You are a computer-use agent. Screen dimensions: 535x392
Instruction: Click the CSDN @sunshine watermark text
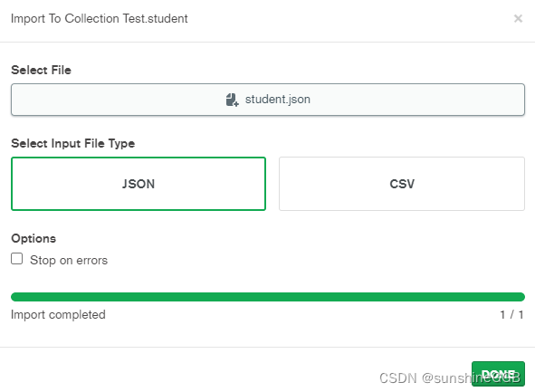(x=450, y=378)
